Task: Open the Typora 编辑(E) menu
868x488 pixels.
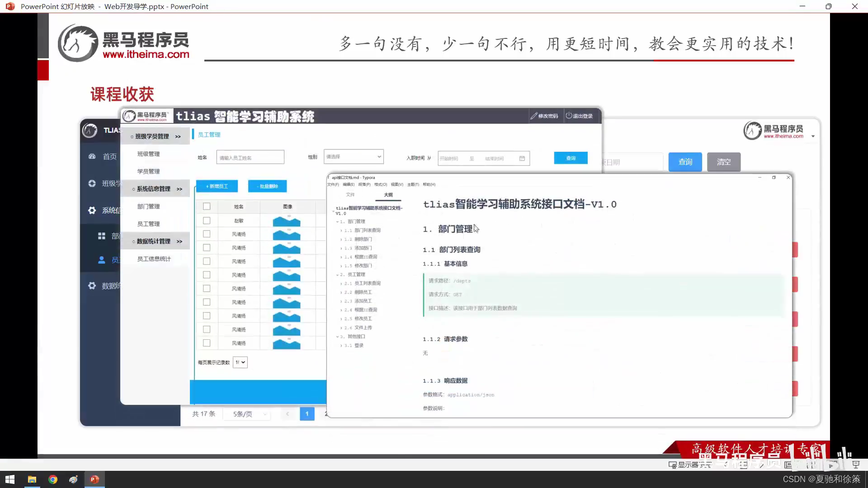Action: pos(349,184)
